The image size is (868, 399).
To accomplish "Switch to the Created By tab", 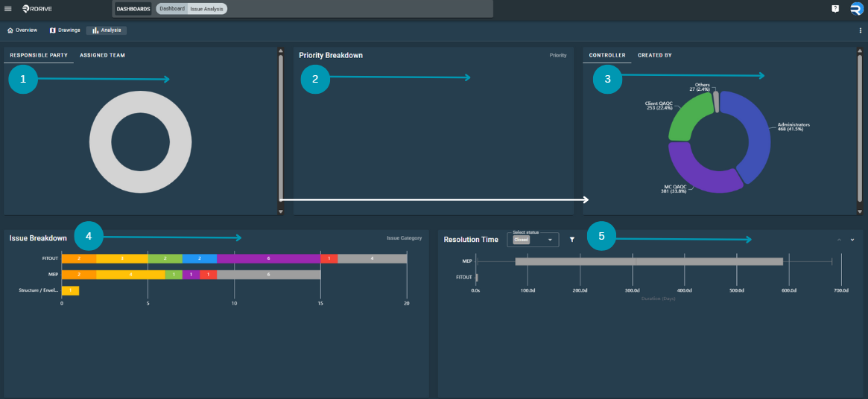I will coord(655,55).
